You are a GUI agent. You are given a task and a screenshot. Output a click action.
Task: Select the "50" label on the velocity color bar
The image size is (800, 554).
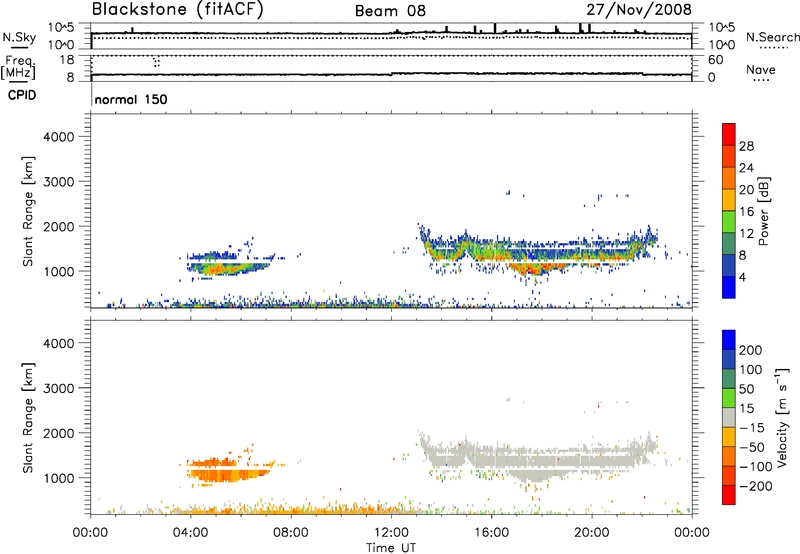coord(746,389)
